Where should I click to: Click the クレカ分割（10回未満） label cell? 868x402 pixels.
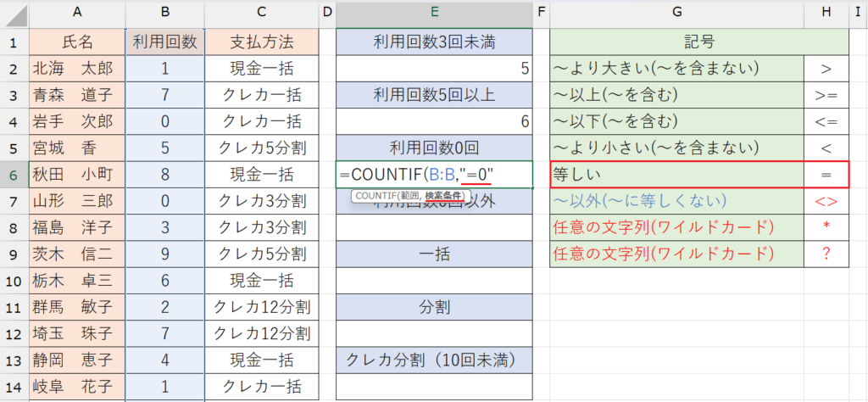pyautogui.click(x=434, y=361)
